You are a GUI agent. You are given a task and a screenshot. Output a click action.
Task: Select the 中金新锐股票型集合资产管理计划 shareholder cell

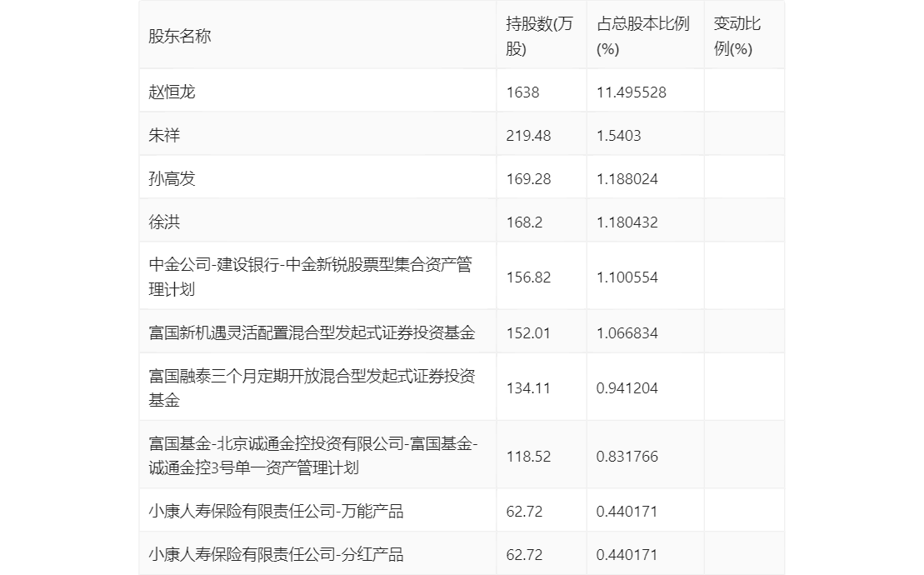[x=310, y=277]
